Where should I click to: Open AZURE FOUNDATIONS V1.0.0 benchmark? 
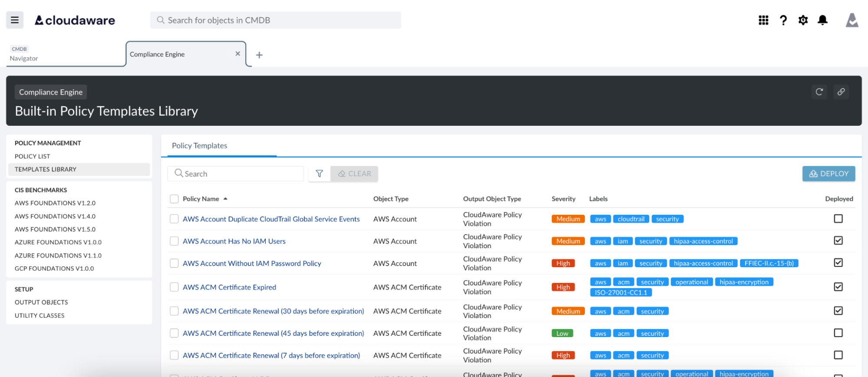click(58, 242)
